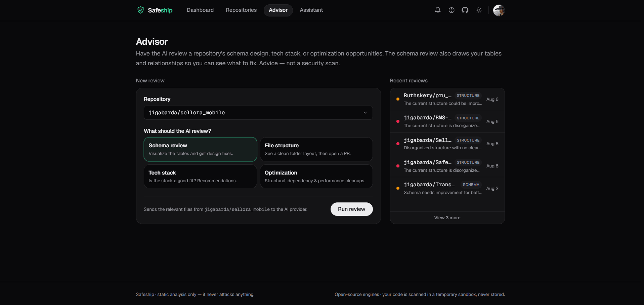
Task: Click the 'Recent reviews' heading
Action: click(409, 81)
